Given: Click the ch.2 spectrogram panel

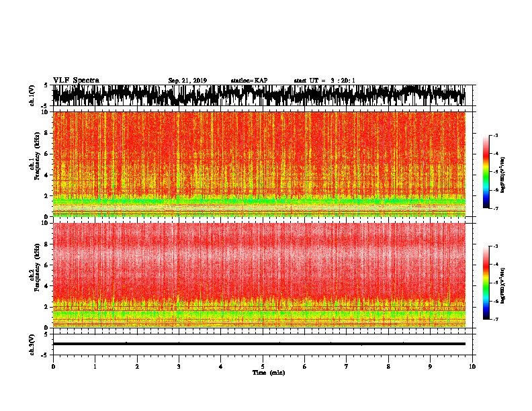Looking at the screenshot, I should click(x=259, y=275).
